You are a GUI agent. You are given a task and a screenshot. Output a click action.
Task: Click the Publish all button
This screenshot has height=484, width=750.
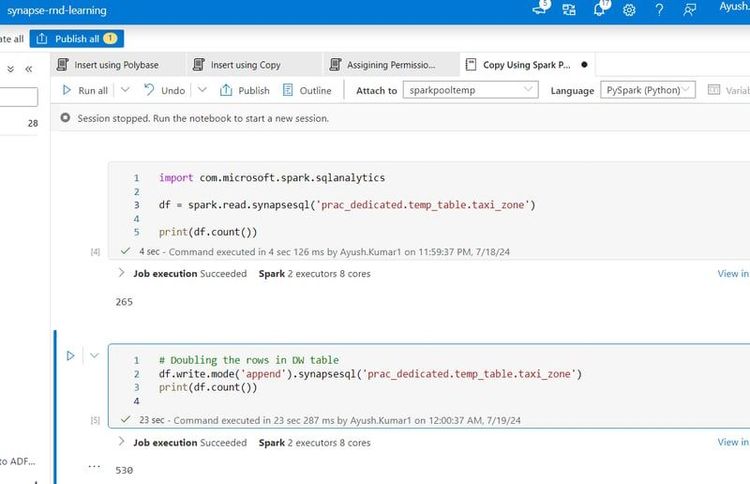tap(77, 39)
